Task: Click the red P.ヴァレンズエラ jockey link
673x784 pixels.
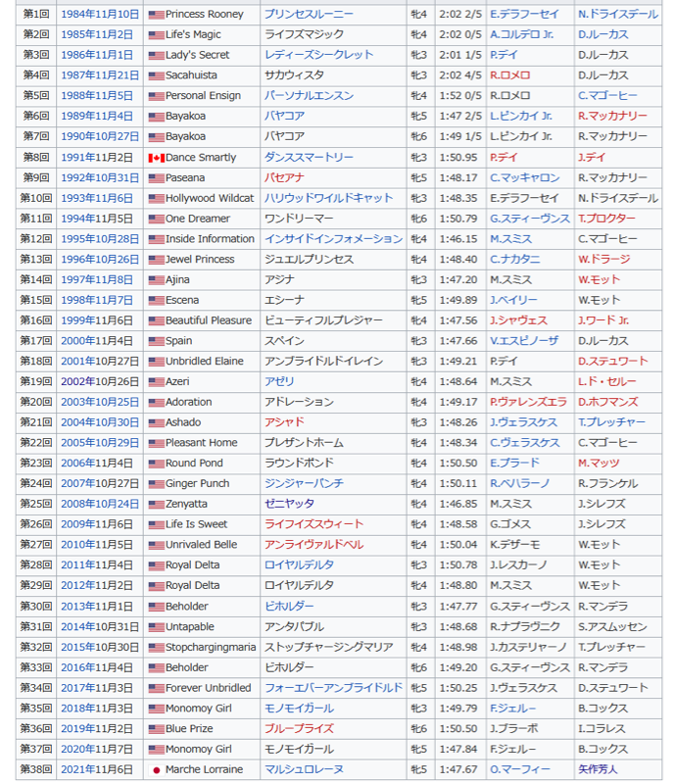Action: 528,403
